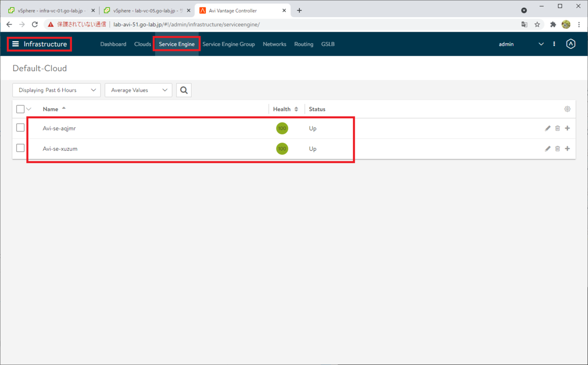This screenshot has height=365, width=588.
Task: Open Chrome three-dot menu
Action: (x=579, y=24)
